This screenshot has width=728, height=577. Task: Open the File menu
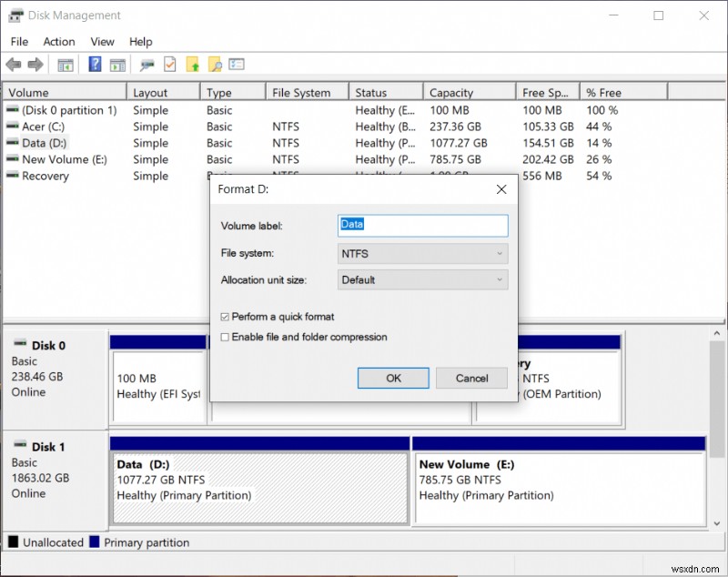(x=19, y=42)
